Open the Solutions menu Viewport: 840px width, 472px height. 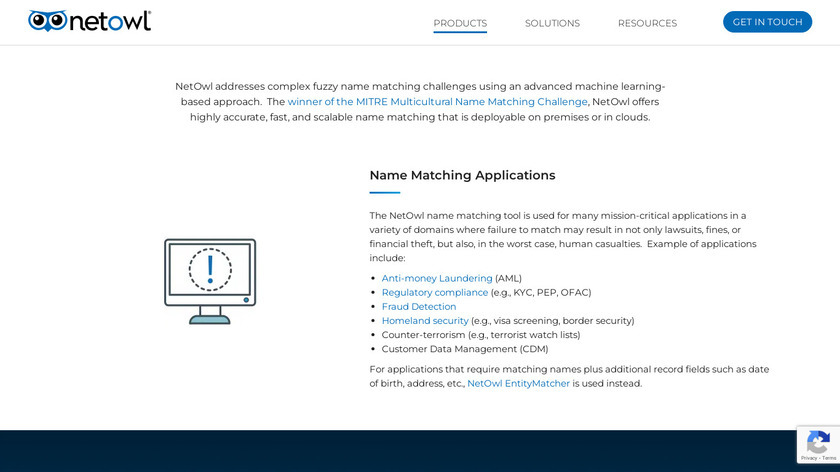pyautogui.click(x=552, y=23)
